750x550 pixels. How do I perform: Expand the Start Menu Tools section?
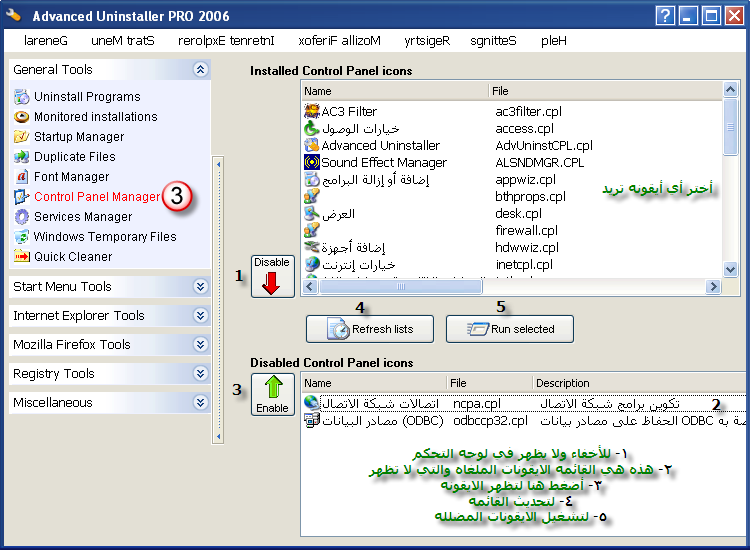pos(200,286)
